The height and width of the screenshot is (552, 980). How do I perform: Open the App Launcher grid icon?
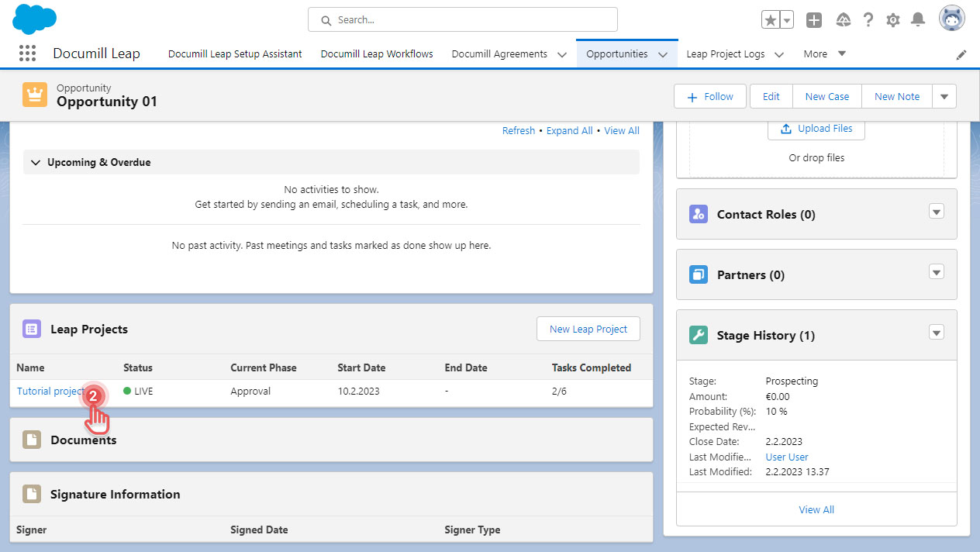coord(27,53)
